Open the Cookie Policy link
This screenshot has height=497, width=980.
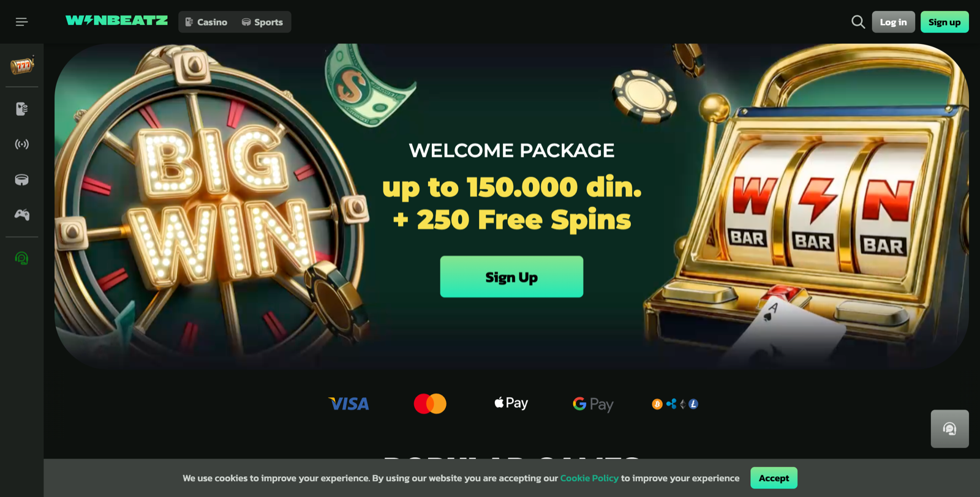589,478
